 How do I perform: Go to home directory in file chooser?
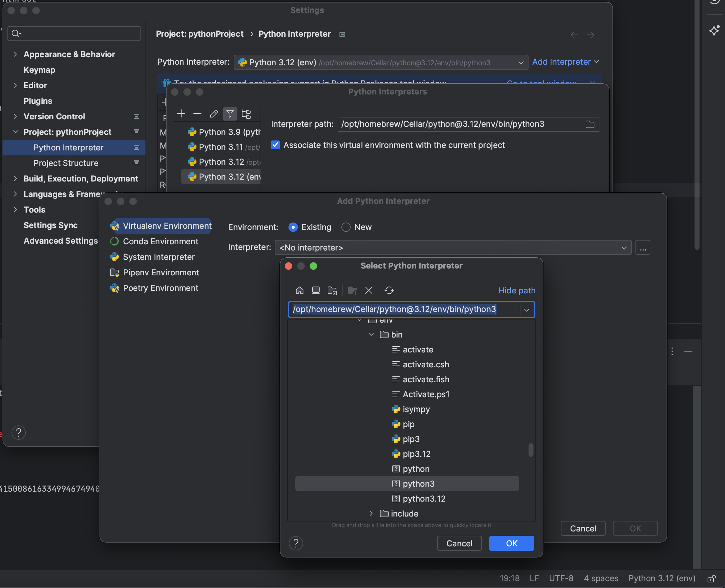(299, 290)
